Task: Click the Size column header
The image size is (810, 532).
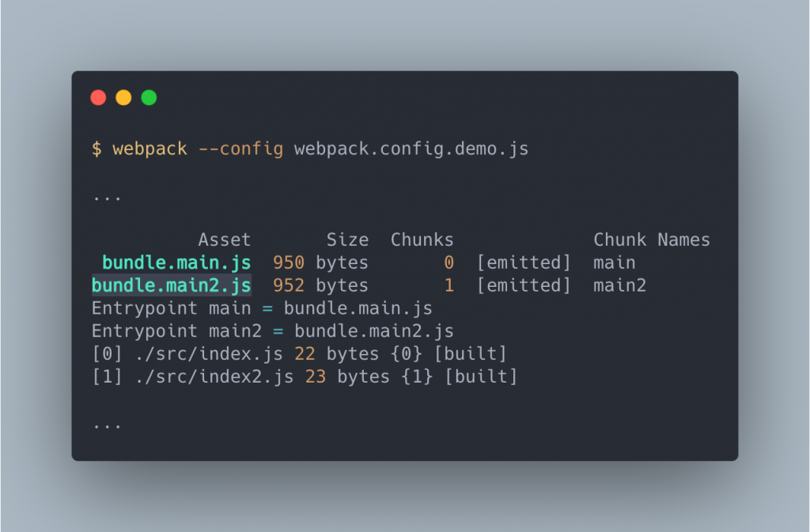Action: click(347, 240)
